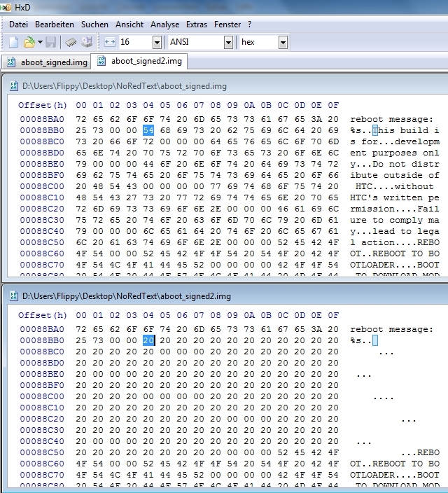Viewport: 448px width, 493px height.
Task: Open the Datei menu
Action: (19, 24)
